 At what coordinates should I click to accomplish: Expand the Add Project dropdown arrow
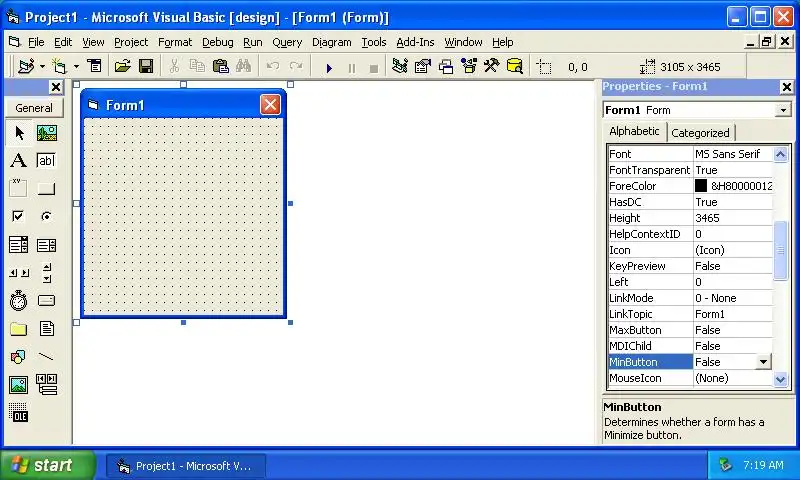tap(42, 66)
